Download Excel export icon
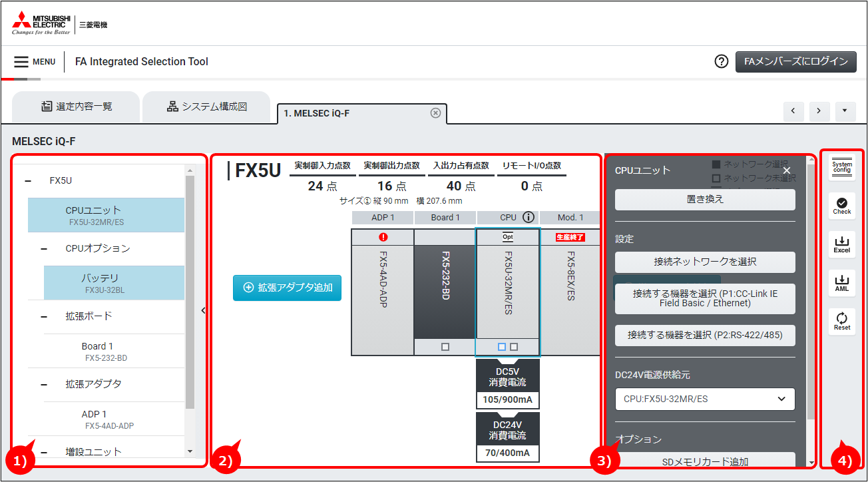Image resolution: width=868 pixels, height=482 pixels. pyautogui.click(x=842, y=244)
